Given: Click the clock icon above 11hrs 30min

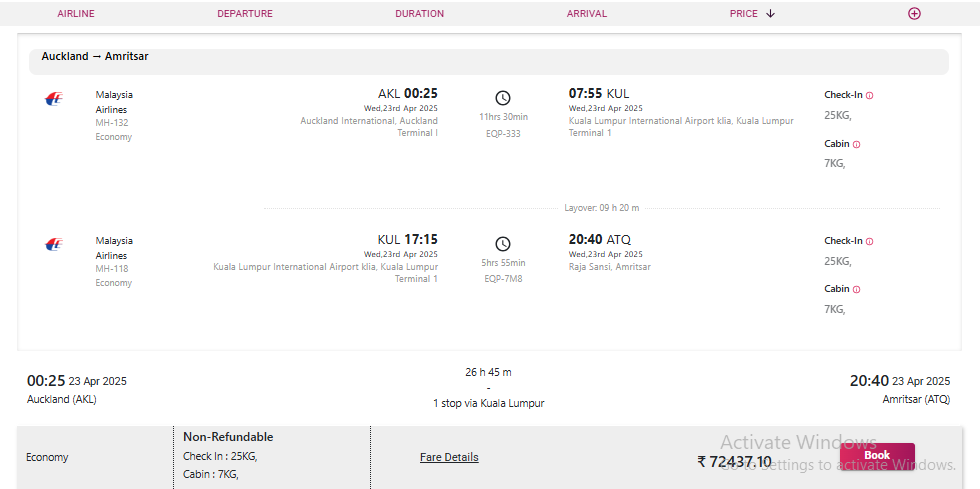Looking at the screenshot, I should (x=503, y=98).
